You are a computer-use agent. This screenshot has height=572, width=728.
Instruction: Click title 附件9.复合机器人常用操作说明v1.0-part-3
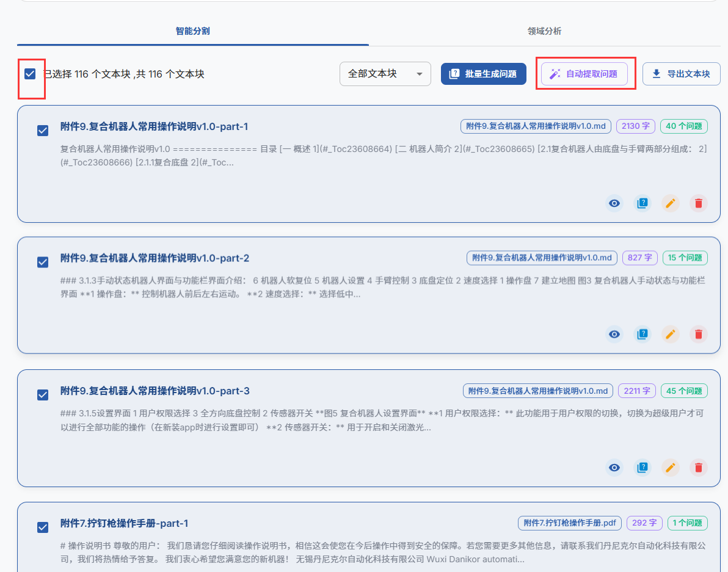155,391
